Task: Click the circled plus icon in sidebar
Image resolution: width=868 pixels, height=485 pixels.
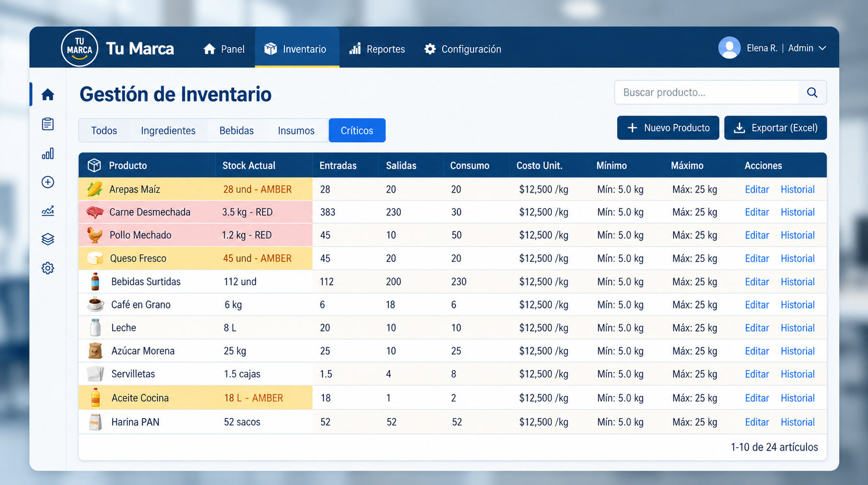Action: pyautogui.click(x=48, y=182)
